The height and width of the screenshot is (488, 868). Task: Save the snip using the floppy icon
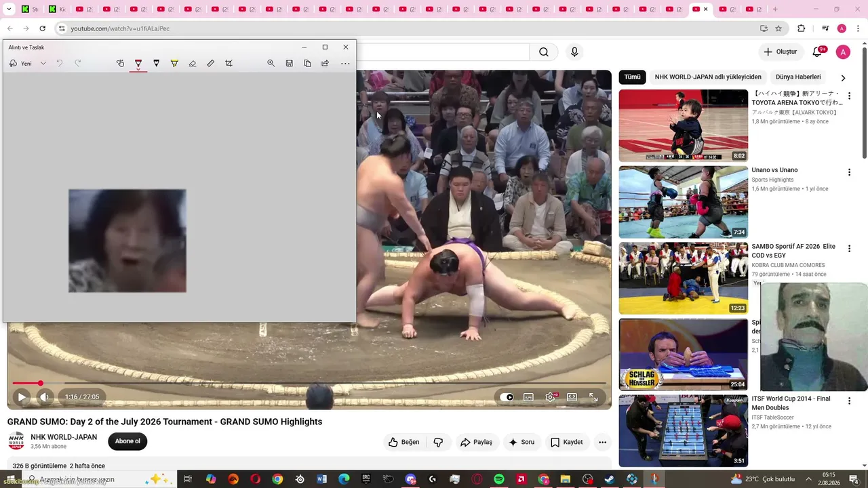coord(289,63)
